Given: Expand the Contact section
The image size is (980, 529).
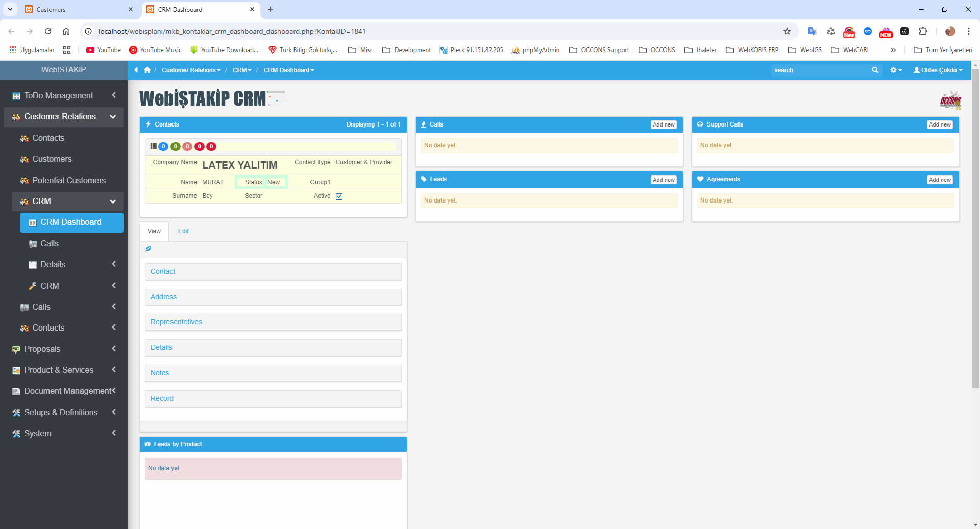Looking at the screenshot, I should click(x=273, y=271).
